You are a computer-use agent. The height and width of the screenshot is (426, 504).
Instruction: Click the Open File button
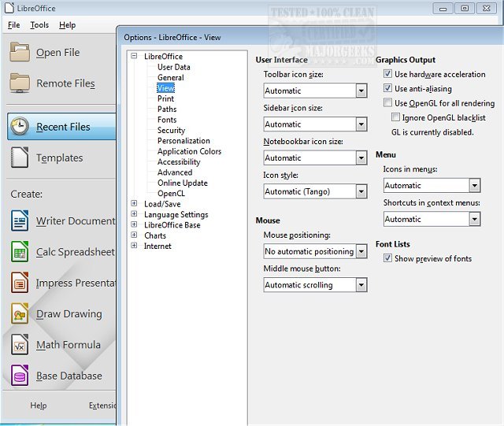pyautogui.click(x=57, y=52)
